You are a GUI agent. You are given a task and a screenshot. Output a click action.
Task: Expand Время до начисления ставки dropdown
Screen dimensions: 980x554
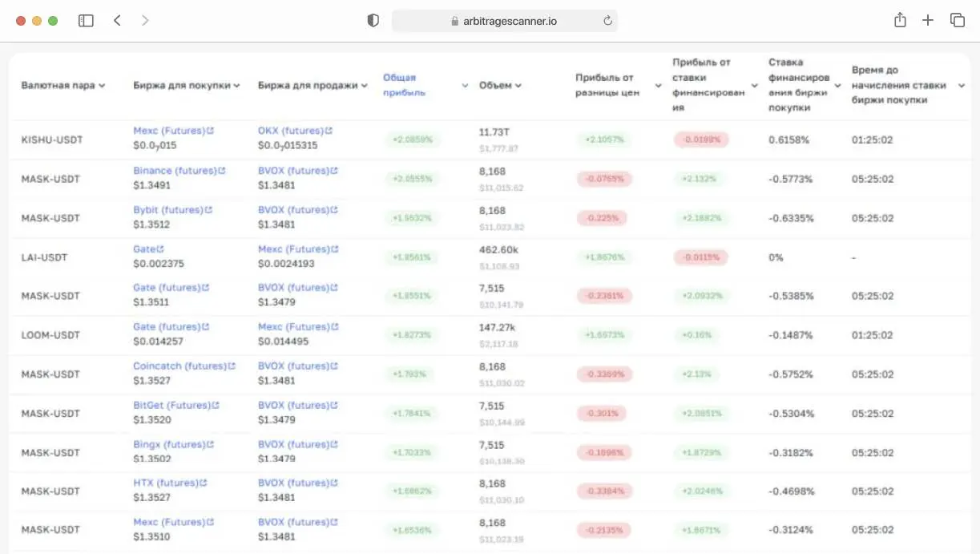[962, 86]
